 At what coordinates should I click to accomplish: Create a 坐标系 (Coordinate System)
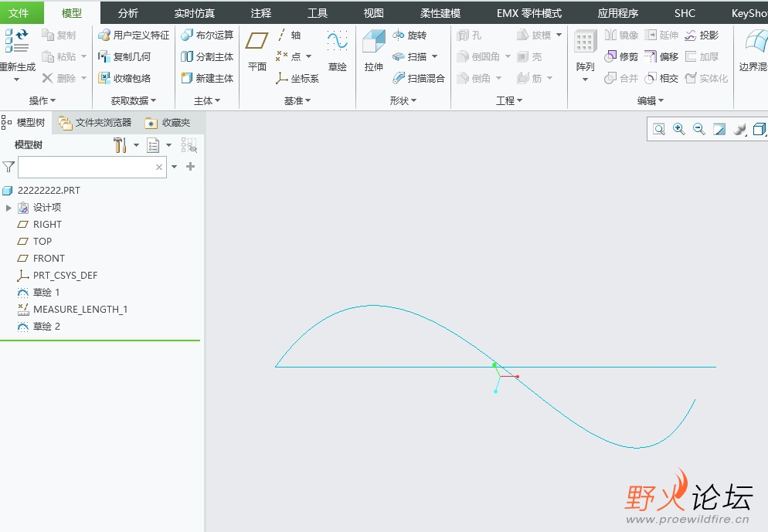(x=297, y=78)
